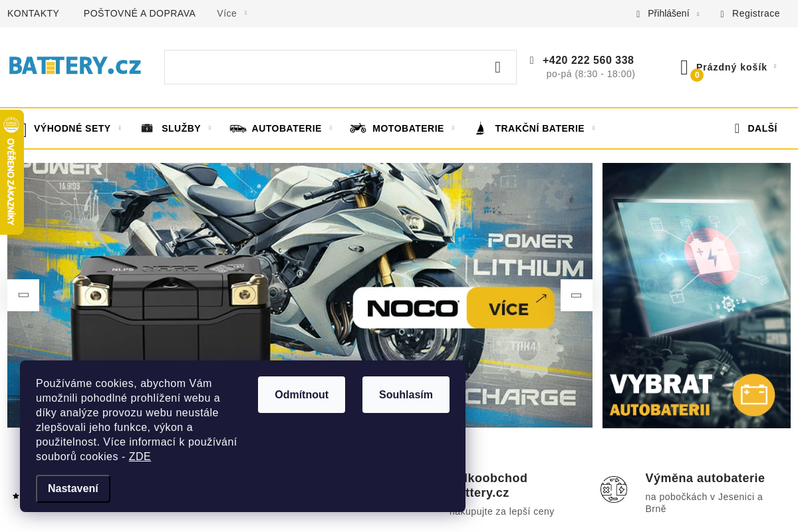This screenshot has width=798, height=532.
Task: Click the Trakční baterie boat icon
Action: pos(480,128)
